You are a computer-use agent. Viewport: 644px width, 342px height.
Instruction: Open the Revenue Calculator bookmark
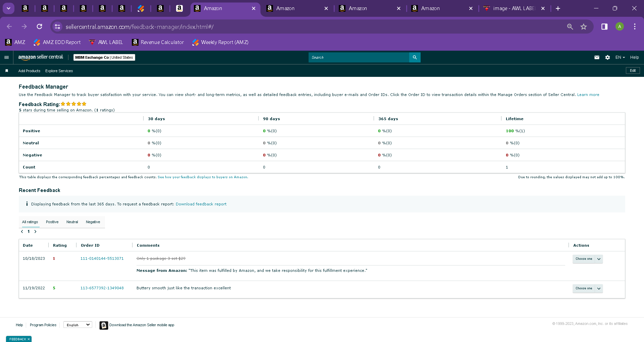coord(158,42)
